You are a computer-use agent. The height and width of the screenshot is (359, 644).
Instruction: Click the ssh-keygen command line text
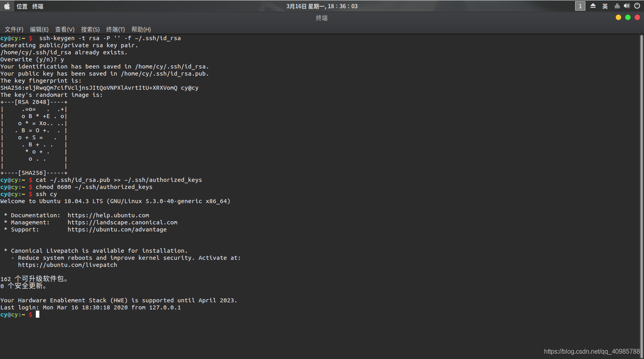110,38
